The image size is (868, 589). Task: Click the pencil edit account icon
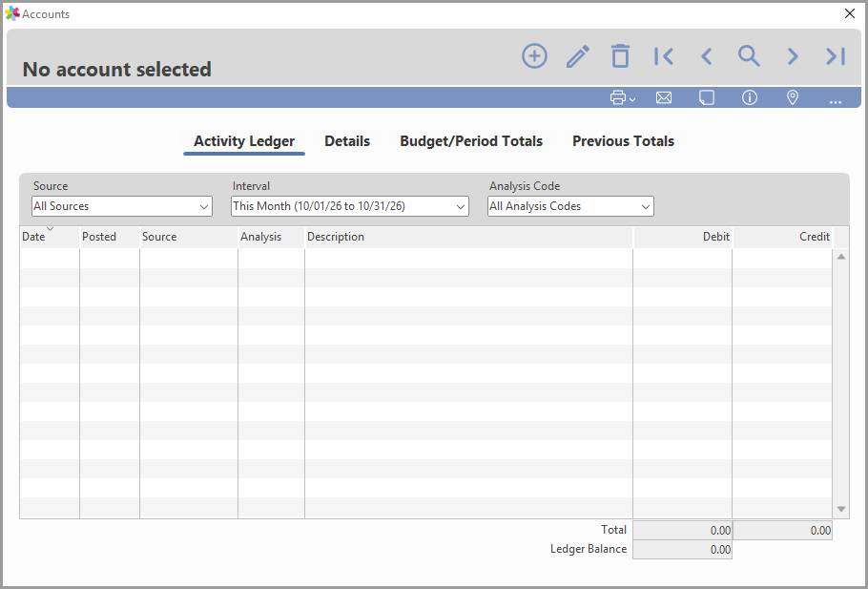[578, 56]
